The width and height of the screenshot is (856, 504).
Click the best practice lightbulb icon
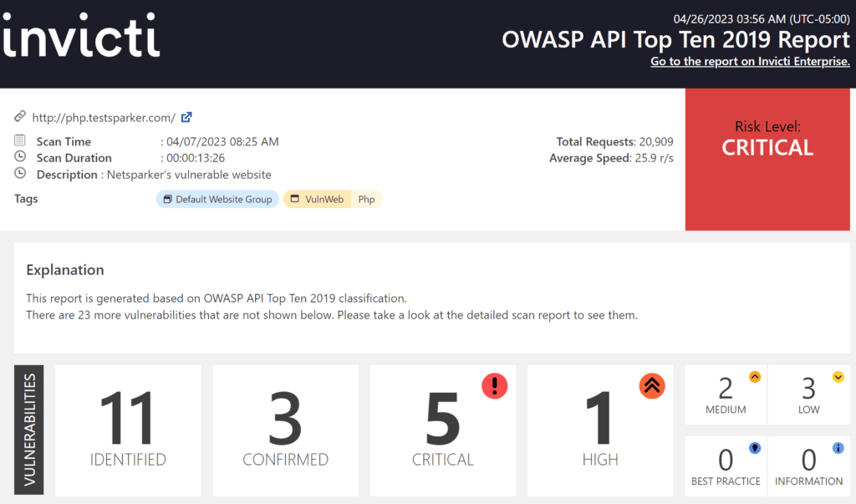(755, 448)
